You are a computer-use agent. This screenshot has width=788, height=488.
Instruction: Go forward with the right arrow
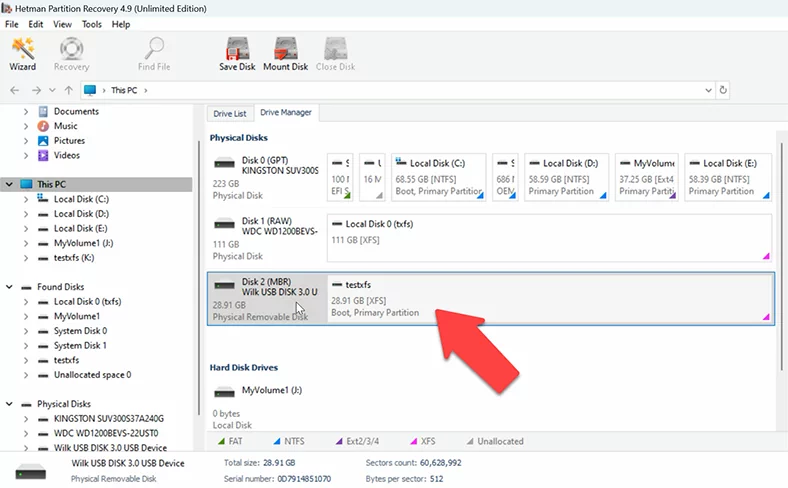pyautogui.click(x=36, y=90)
